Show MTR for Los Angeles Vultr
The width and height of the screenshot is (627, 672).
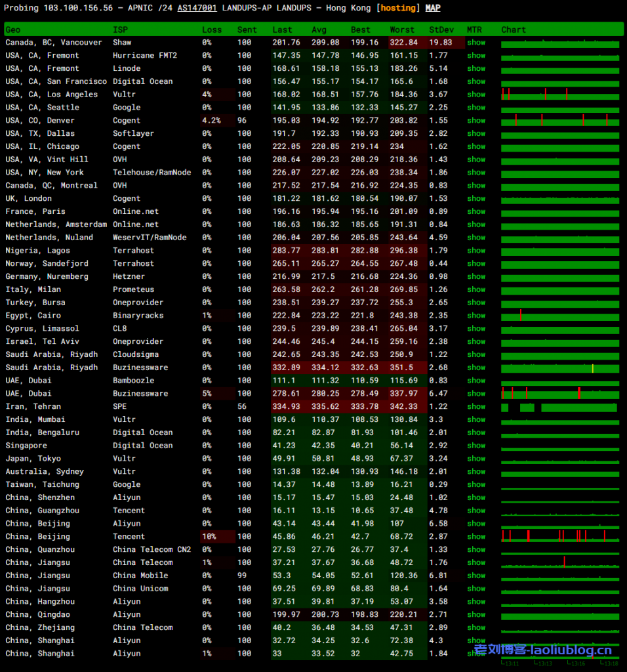click(x=476, y=94)
